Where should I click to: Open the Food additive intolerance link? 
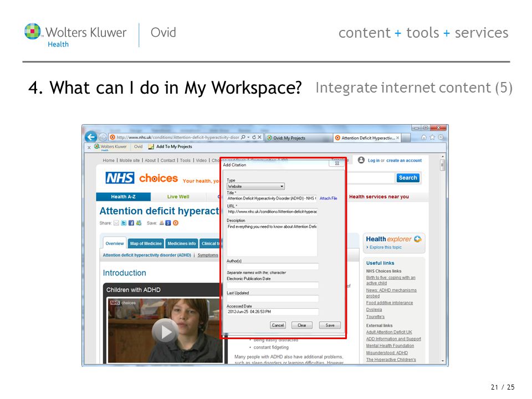[x=390, y=303]
